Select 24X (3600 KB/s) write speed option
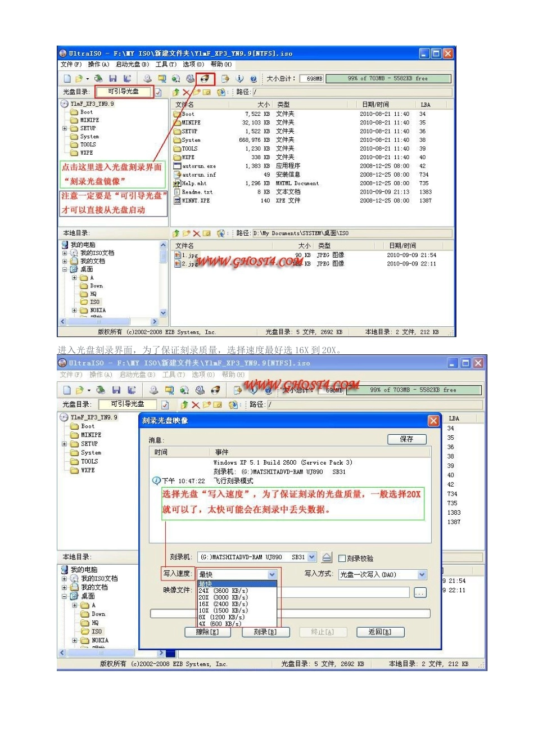The height and width of the screenshot is (756, 534). point(237,591)
